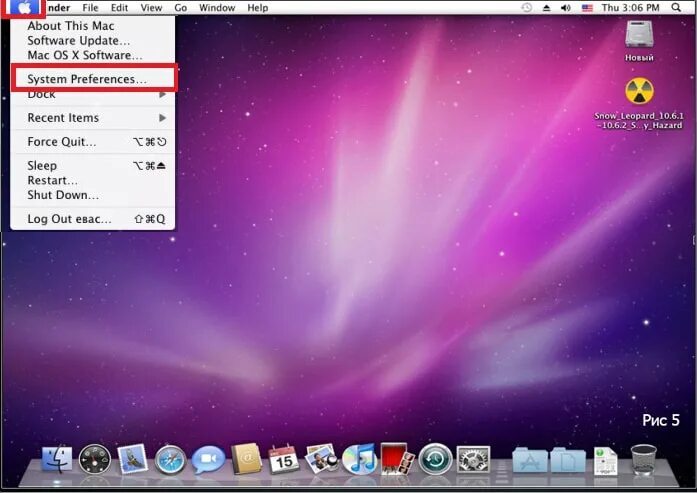697x493 pixels.
Task: Open Preview photos icon in Dock
Action: point(321,459)
